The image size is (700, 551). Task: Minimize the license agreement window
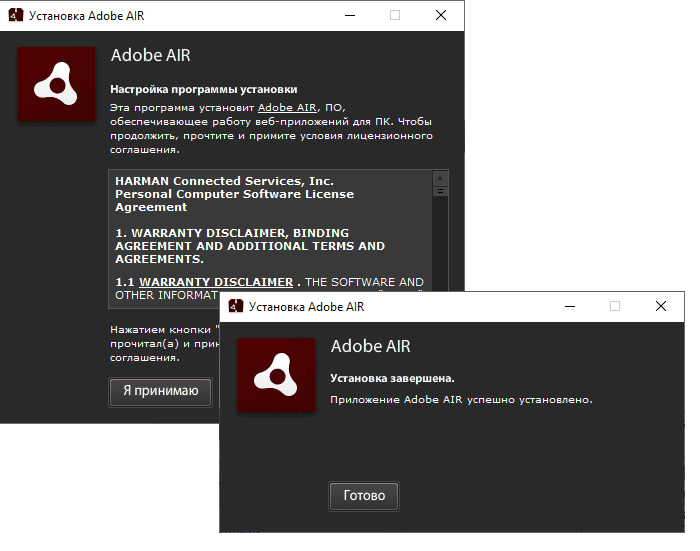pos(350,15)
